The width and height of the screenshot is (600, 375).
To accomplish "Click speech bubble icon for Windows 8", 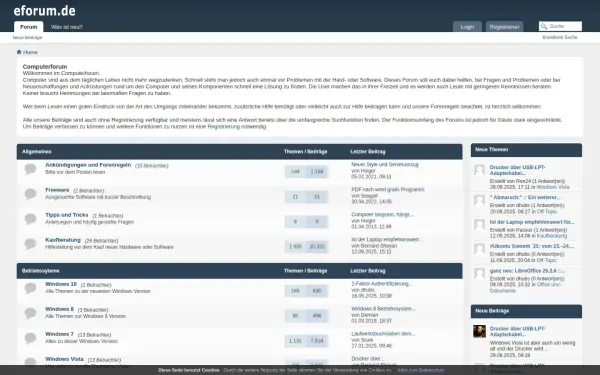I will (x=30, y=313).
